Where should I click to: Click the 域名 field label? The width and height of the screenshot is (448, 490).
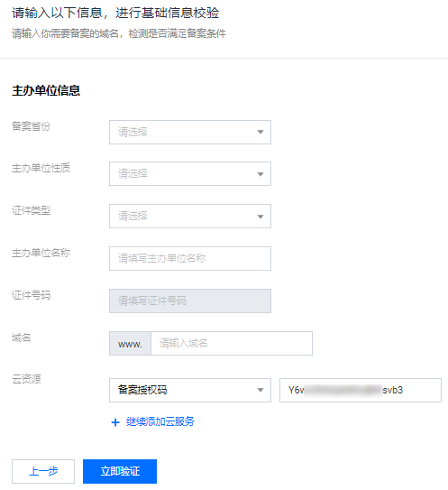22,337
